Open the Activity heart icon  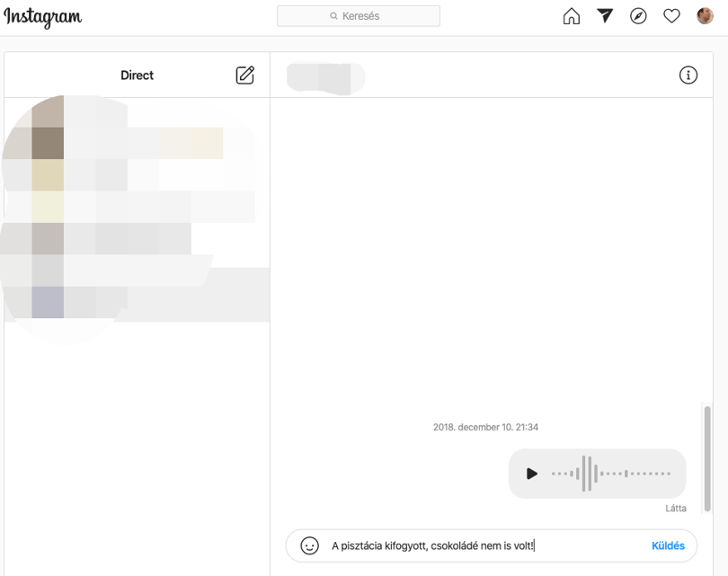pos(671,16)
